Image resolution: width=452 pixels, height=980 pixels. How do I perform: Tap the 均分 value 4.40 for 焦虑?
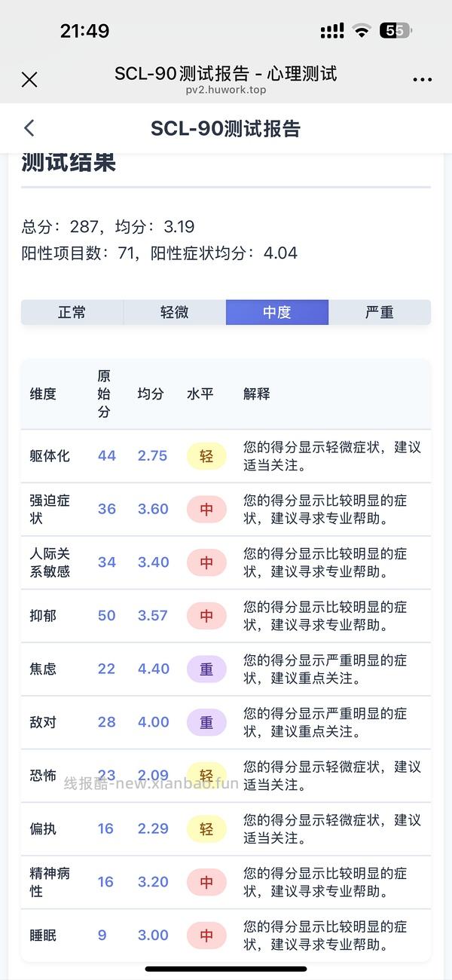(153, 669)
